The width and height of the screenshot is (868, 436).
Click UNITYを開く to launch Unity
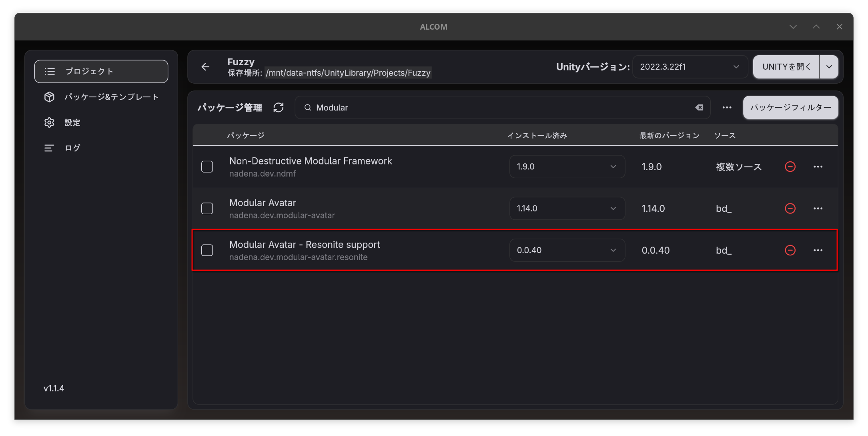pyautogui.click(x=786, y=66)
